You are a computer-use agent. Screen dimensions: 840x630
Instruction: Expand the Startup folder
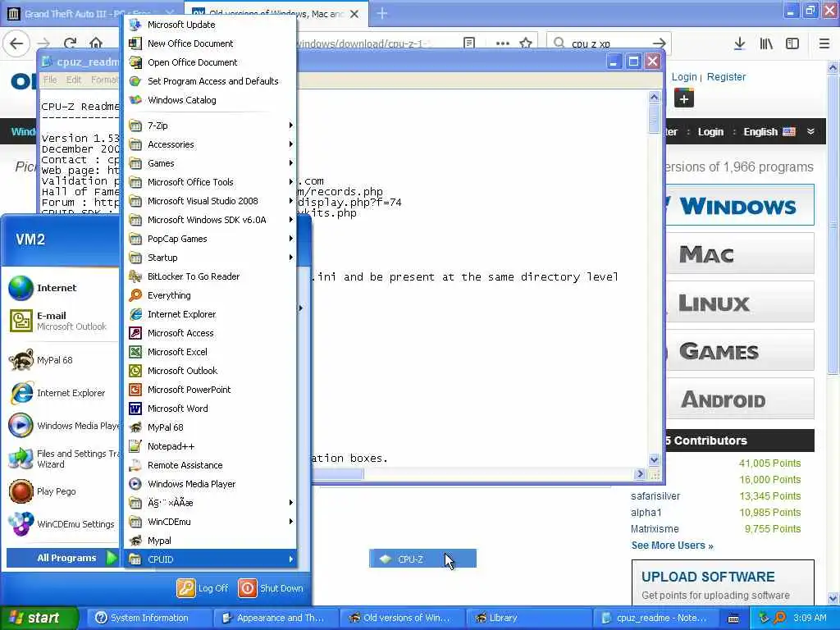coord(210,257)
